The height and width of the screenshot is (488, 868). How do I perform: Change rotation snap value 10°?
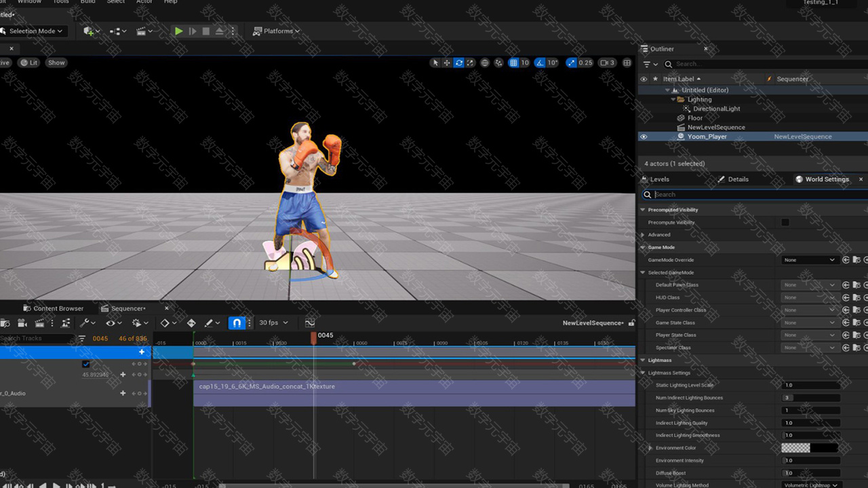pos(553,62)
